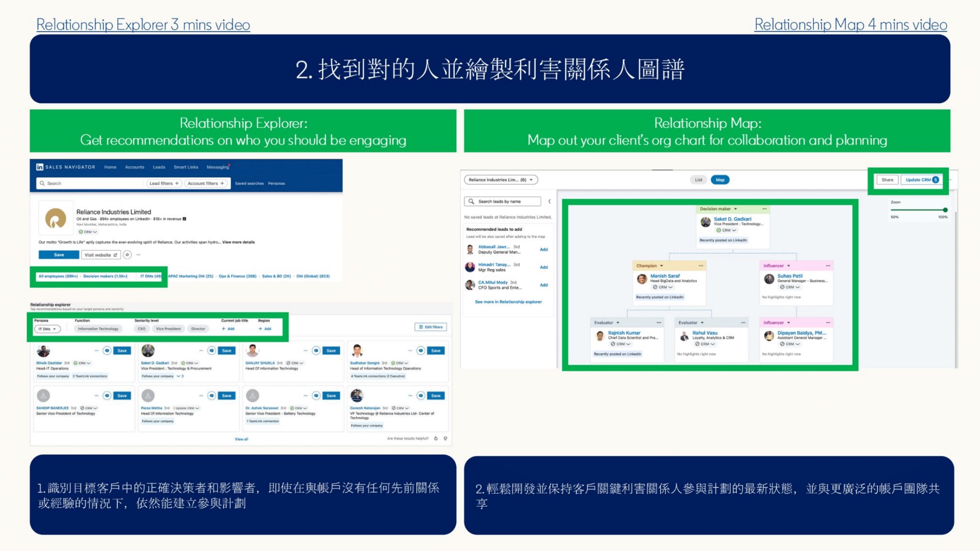Open the Relationship Explorer 3 mins video link
Viewport: 980px width, 551px height.
(x=143, y=24)
